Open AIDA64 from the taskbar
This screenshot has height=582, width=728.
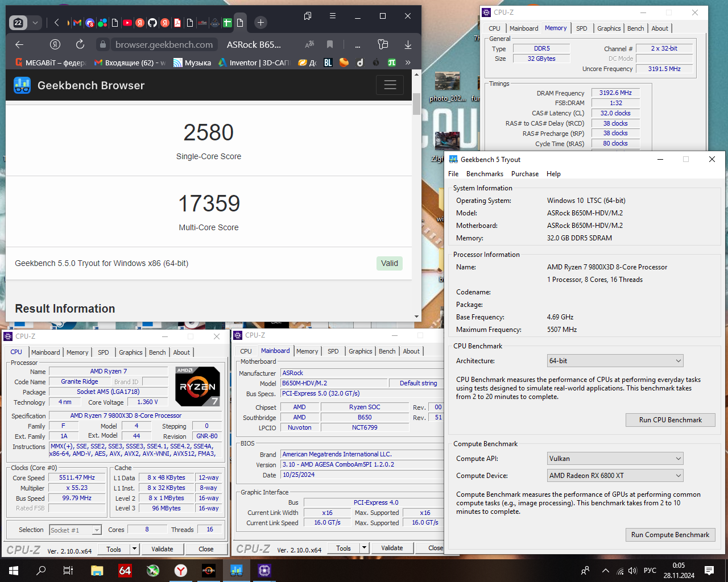pos(125,570)
